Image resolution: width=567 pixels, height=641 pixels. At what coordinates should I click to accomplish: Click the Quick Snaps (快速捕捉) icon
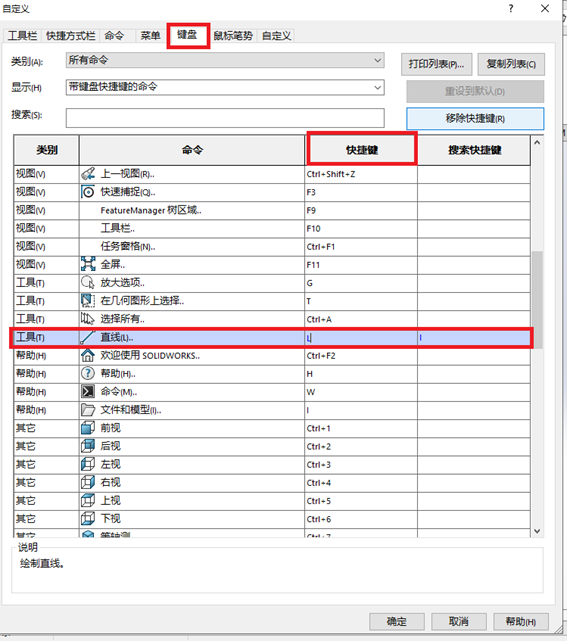88,192
